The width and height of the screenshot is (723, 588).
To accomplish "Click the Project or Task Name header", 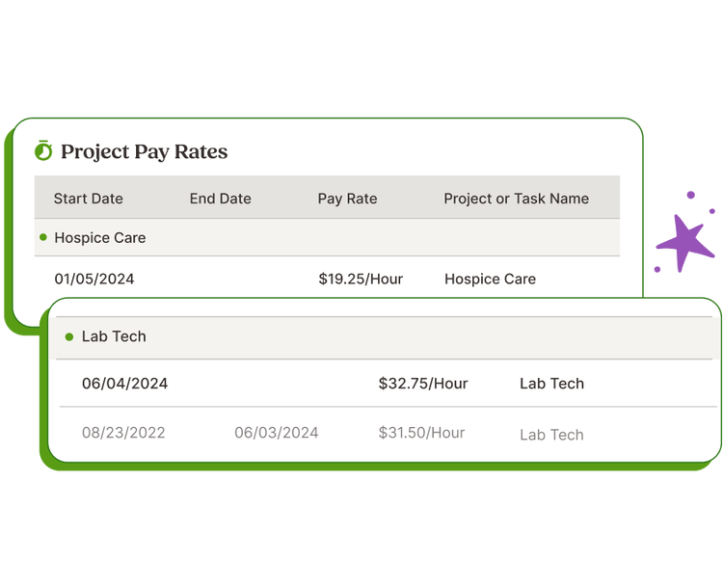I will tap(516, 199).
